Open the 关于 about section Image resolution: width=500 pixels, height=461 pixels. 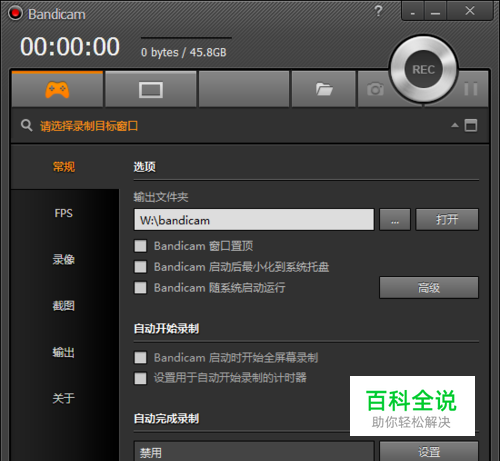(x=64, y=398)
